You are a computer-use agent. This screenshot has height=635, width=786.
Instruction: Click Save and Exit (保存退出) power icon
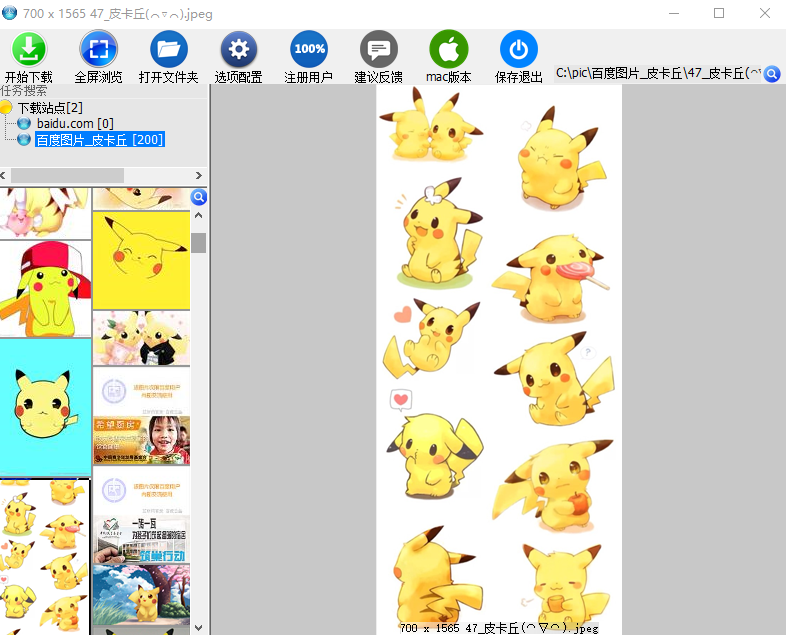tap(519, 49)
